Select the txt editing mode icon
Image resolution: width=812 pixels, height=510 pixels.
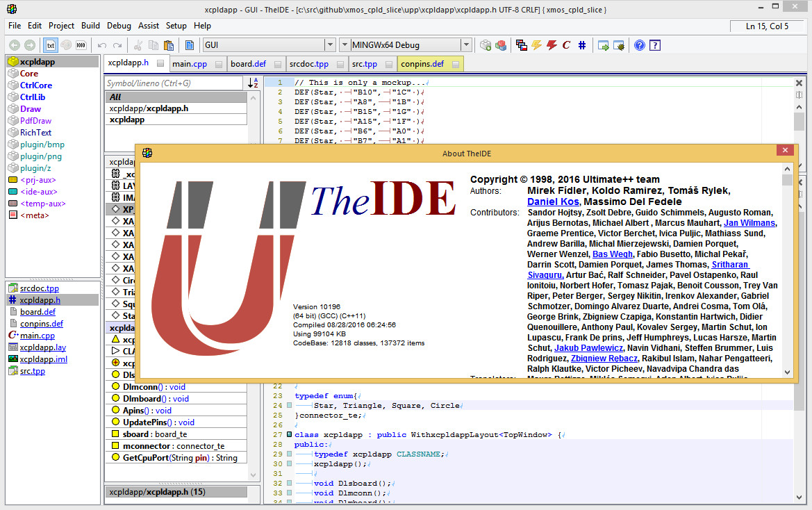tap(51, 45)
